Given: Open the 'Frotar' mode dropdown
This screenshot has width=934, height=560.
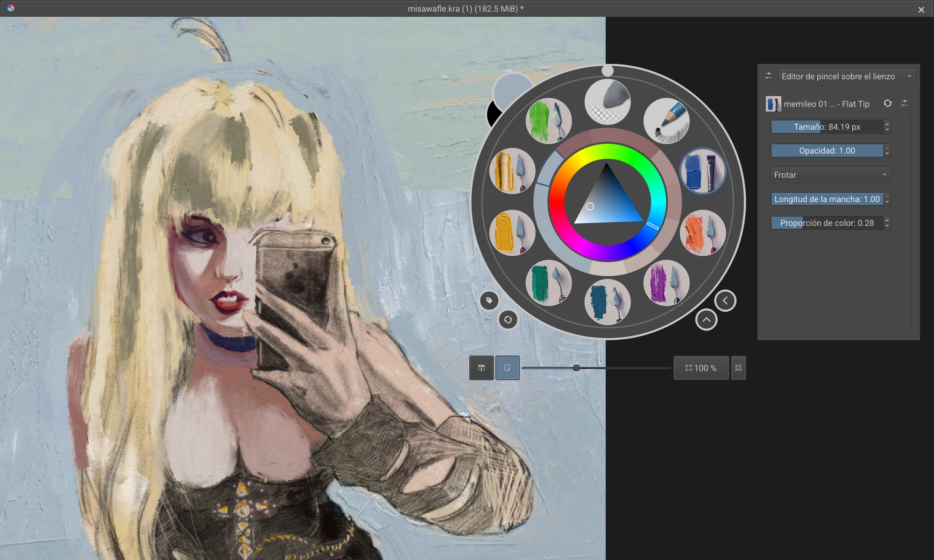Looking at the screenshot, I should [830, 175].
